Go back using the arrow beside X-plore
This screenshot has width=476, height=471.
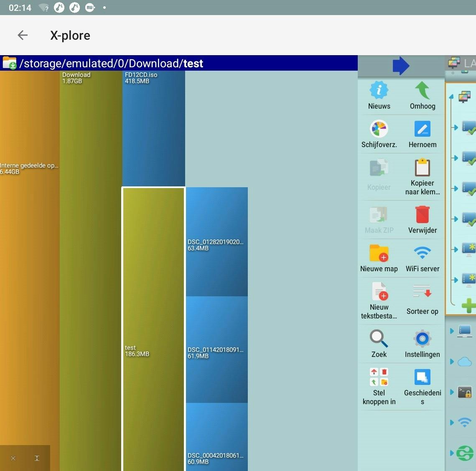tap(23, 35)
